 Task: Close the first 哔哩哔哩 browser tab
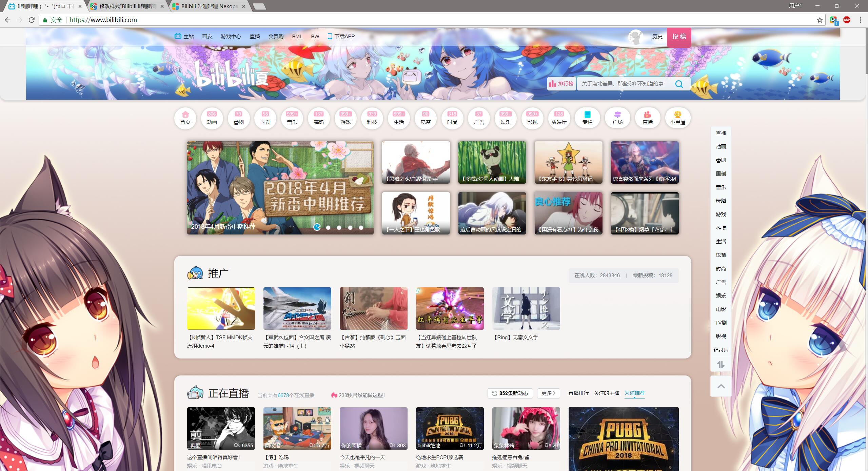tap(80, 6)
